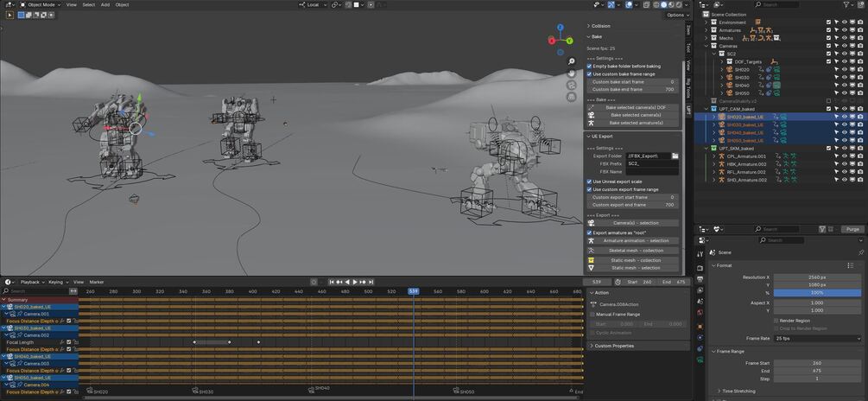Toggle X-ray mode in viewport header

pyautogui.click(x=646, y=4)
